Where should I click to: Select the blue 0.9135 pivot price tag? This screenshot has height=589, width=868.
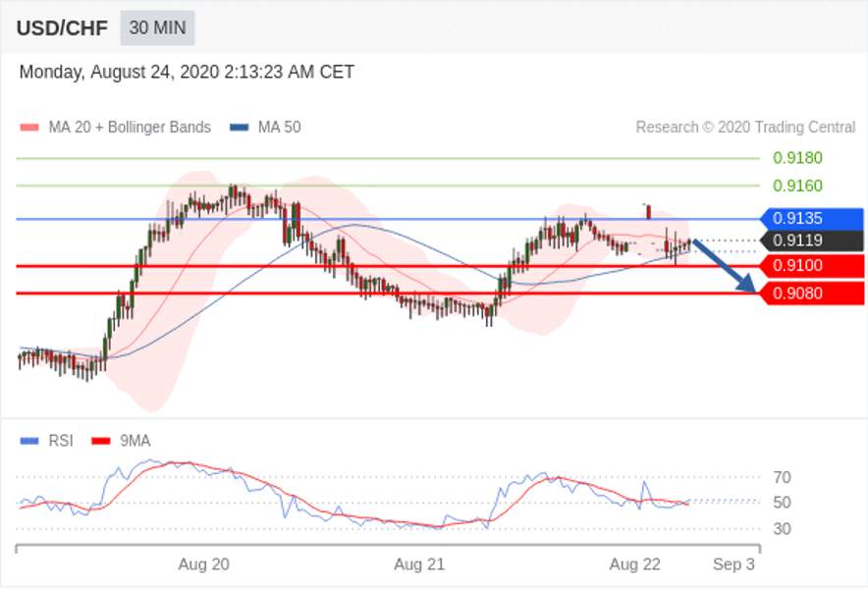pyautogui.click(x=811, y=219)
